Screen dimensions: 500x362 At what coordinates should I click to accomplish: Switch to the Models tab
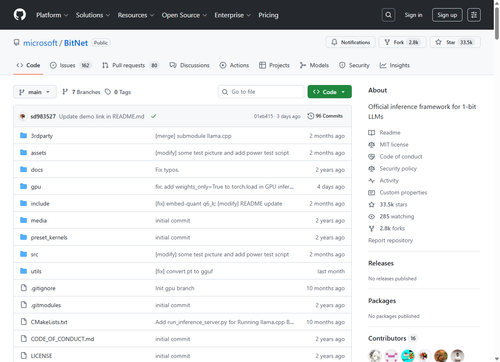(314, 65)
